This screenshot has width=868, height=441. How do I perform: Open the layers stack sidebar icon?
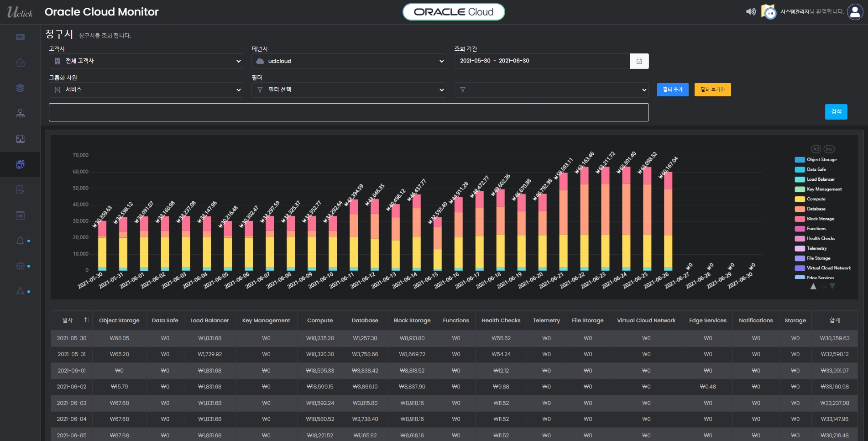[20, 88]
